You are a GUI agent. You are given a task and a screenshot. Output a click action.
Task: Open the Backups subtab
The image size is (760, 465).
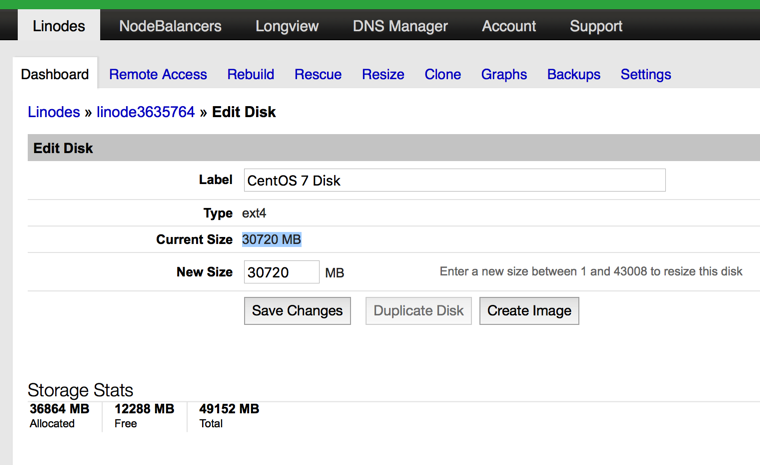(574, 74)
